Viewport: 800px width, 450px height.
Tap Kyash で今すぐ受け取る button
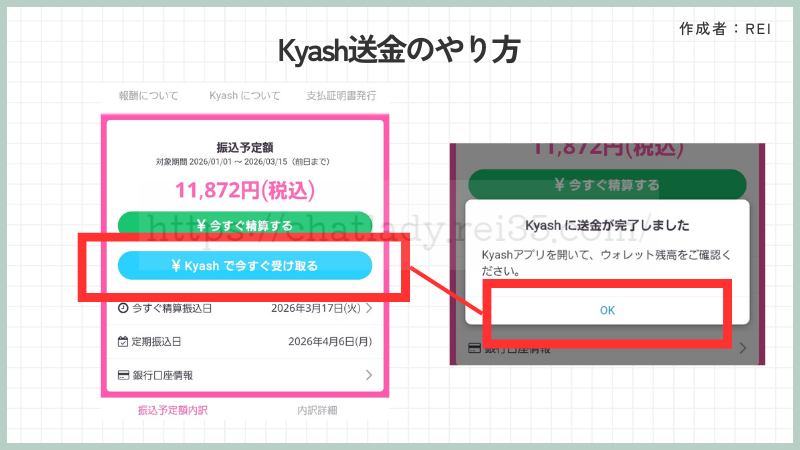[x=245, y=265]
